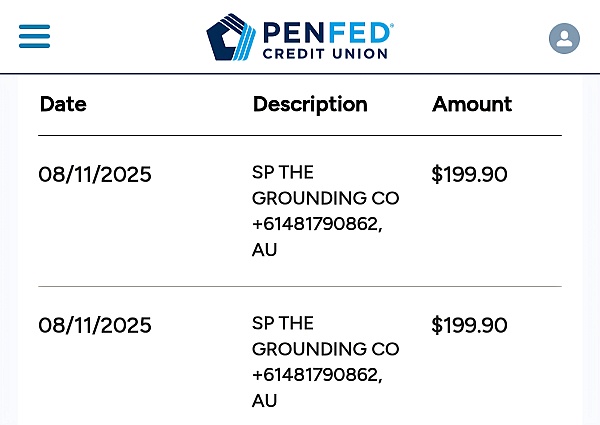The height and width of the screenshot is (425, 600).
Task: Click second transaction's +61481790862 phone number
Action: pyautogui.click(x=316, y=375)
